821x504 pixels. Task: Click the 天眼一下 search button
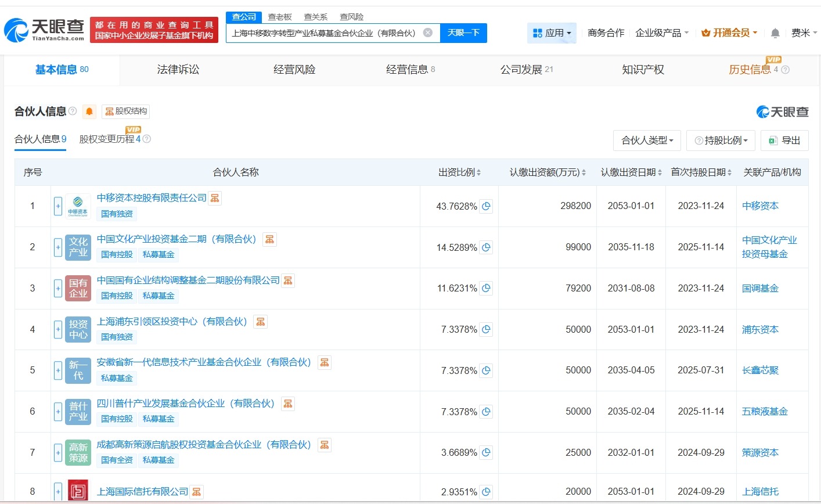coord(463,33)
